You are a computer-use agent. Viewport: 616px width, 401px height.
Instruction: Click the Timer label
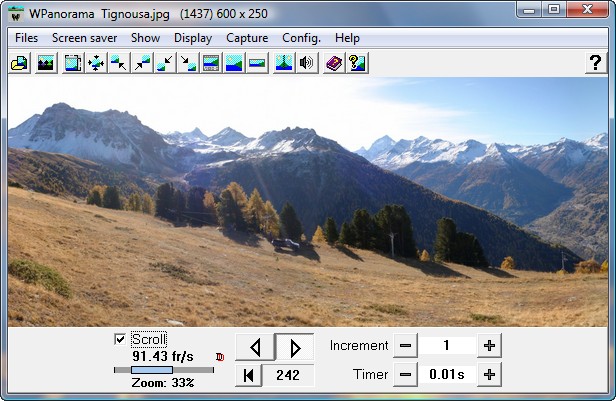click(x=370, y=374)
